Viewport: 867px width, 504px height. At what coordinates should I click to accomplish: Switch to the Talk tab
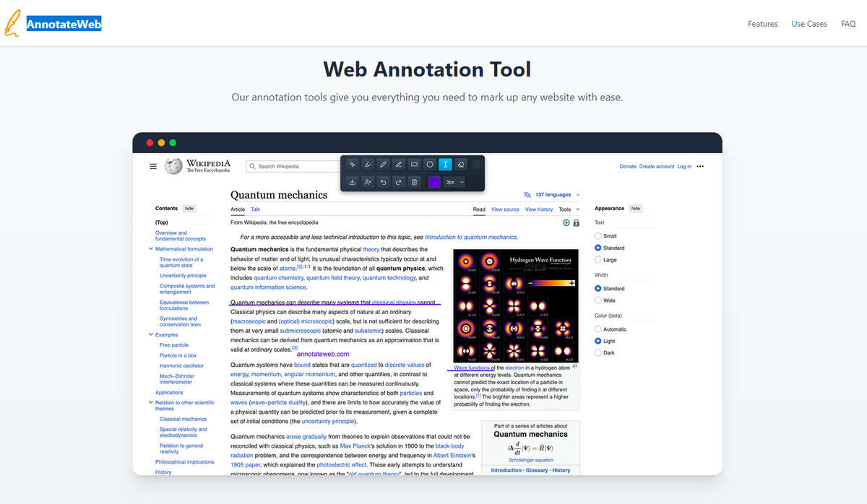[255, 209]
